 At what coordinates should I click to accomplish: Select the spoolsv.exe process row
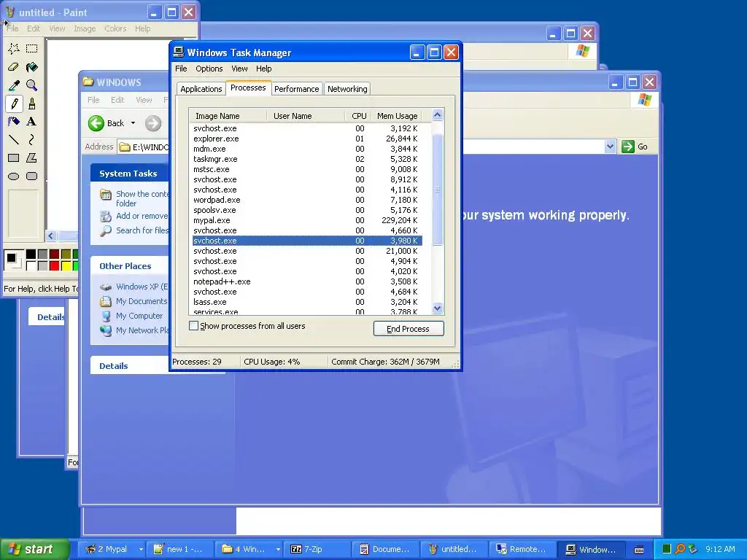tap(307, 211)
